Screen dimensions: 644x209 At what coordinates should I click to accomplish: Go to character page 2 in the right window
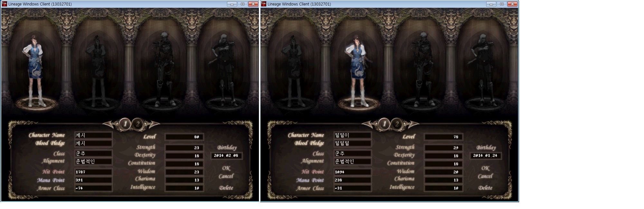click(x=397, y=124)
